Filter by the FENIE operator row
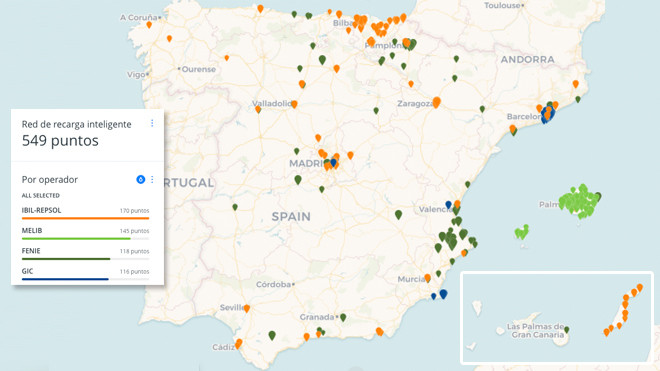This screenshot has width=660, height=371. tap(85, 254)
